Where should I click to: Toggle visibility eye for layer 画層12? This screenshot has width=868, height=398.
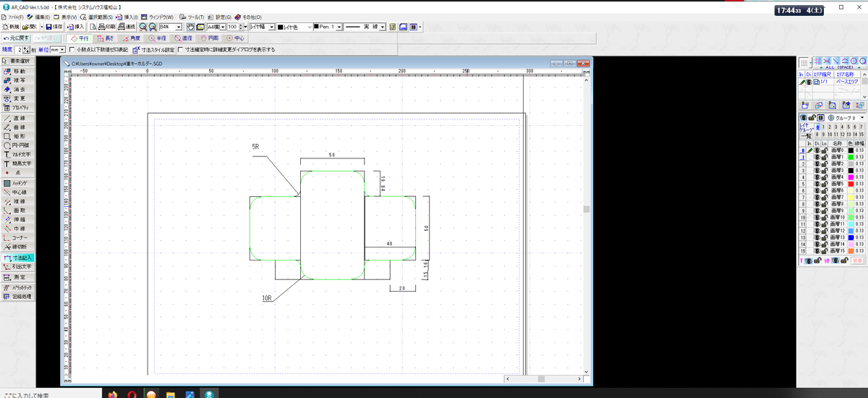coord(818,230)
